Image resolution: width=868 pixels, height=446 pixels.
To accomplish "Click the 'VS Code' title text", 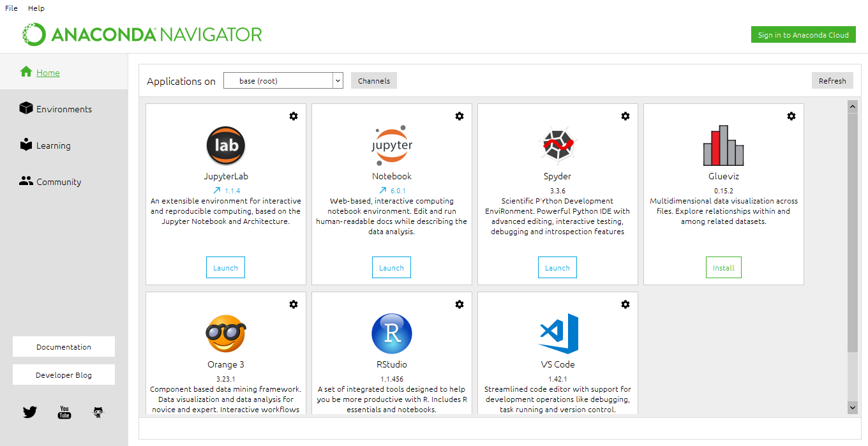I will pyautogui.click(x=558, y=364).
